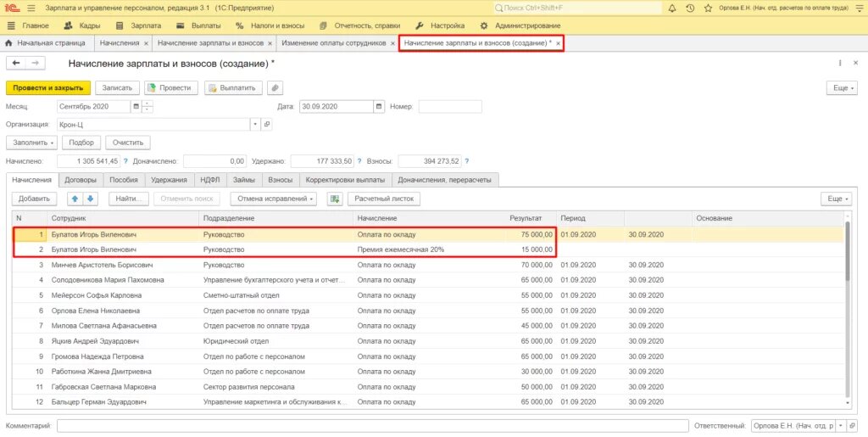Open the Главное menu section
Viewport: 868px width, 437px height.
tap(29, 25)
